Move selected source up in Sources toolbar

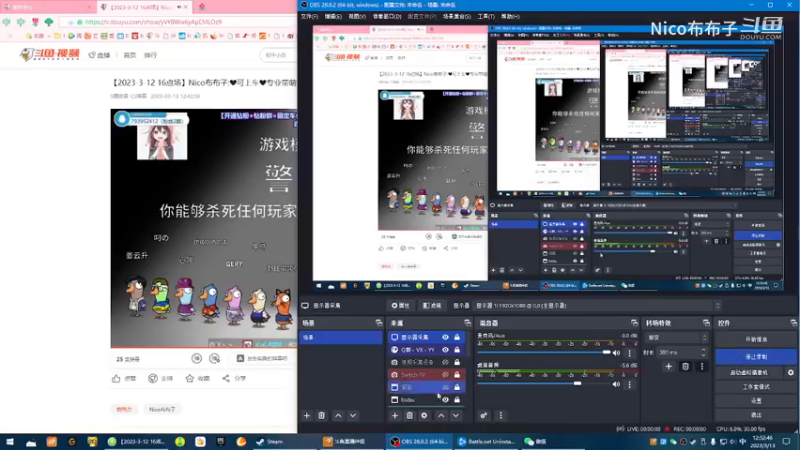(x=441, y=415)
